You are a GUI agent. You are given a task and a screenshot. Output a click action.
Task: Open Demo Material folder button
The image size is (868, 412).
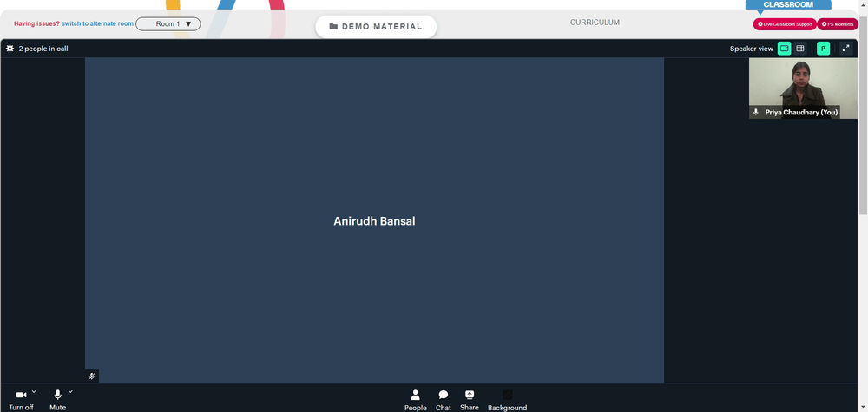pyautogui.click(x=376, y=27)
